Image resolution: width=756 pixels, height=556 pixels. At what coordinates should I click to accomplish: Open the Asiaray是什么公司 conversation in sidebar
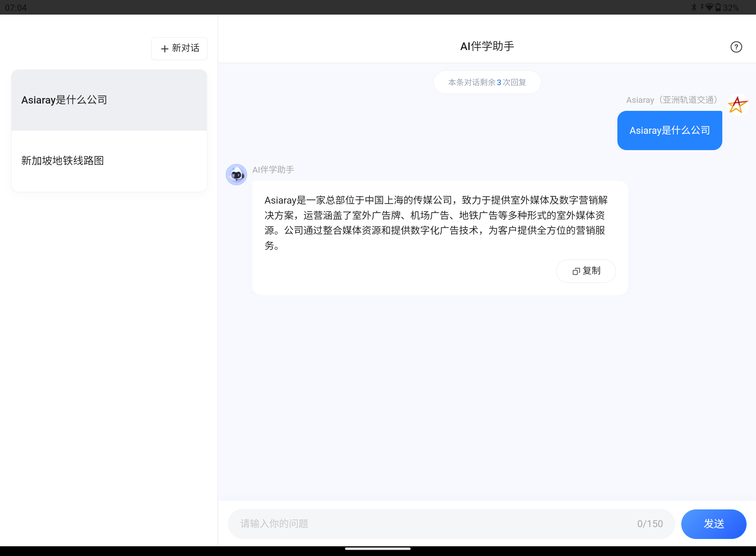pyautogui.click(x=109, y=100)
